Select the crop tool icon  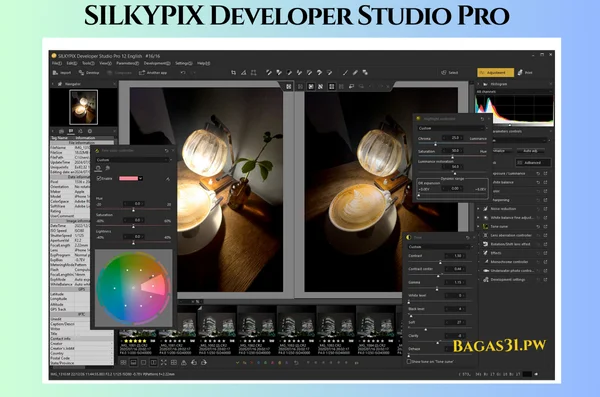(x=233, y=73)
